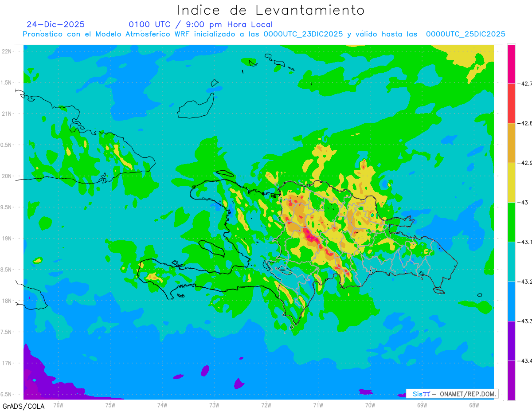Click the '68W' longitude label
This screenshot has height=411, width=532.
[474, 405]
